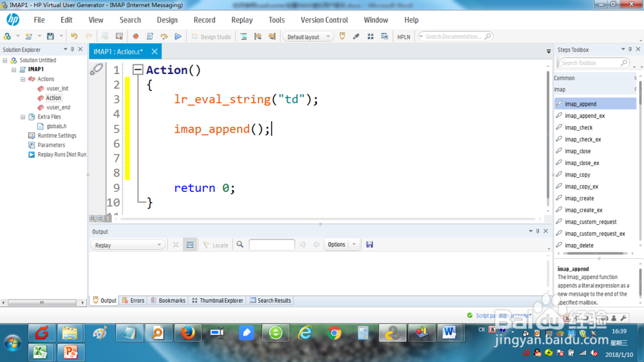This screenshot has width=644, height=362.
Task: Select globals.h file in tree
Action: tap(56, 126)
